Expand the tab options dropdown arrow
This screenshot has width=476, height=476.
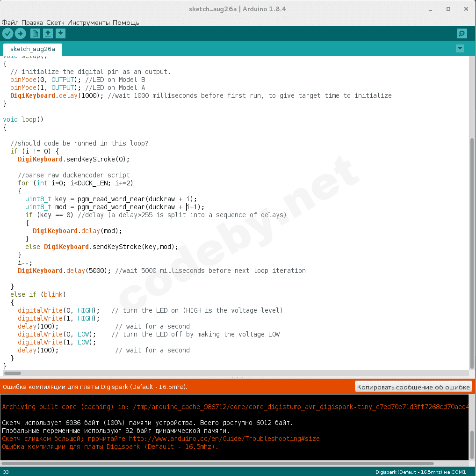point(460,48)
